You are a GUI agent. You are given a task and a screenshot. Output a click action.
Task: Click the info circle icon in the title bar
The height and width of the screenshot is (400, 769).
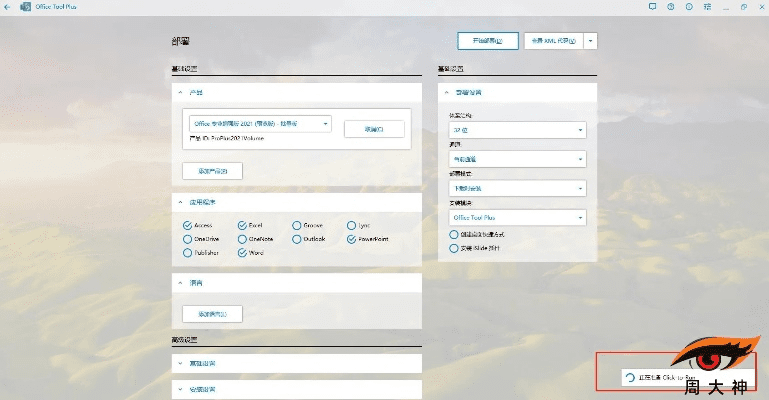point(688,6)
